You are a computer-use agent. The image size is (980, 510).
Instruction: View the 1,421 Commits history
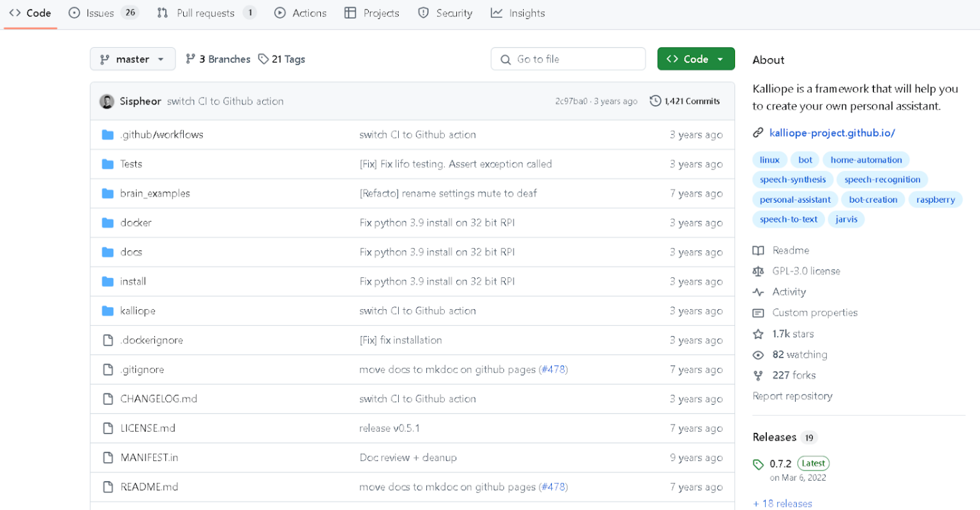tap(692, 101)
